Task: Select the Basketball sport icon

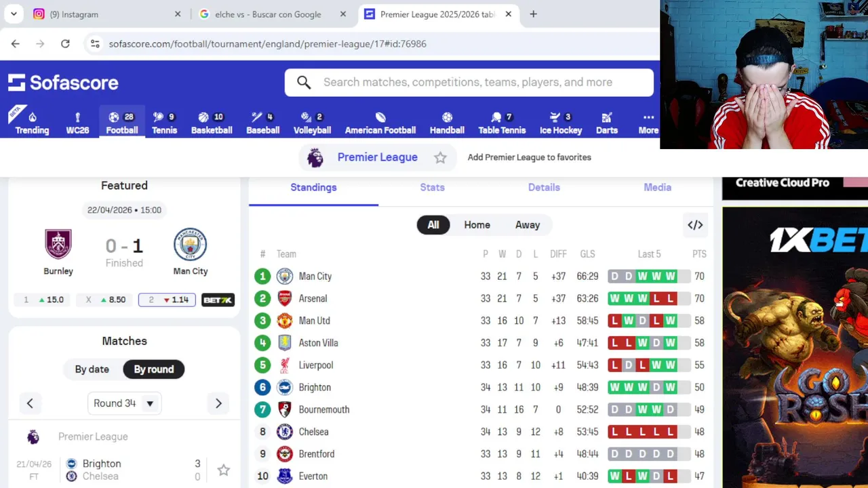Action: (x=212, y=123)
